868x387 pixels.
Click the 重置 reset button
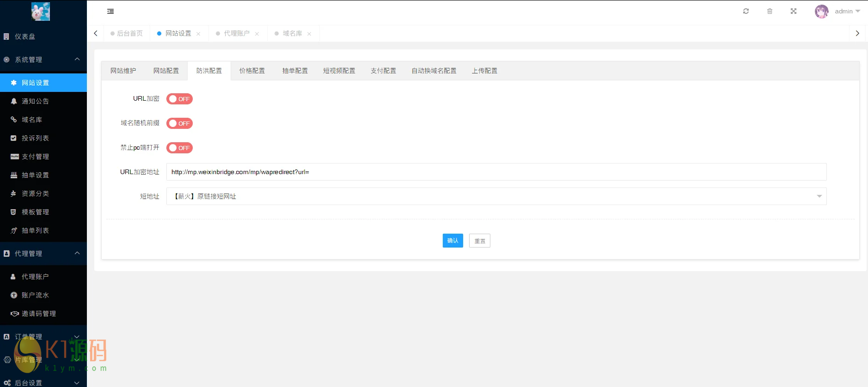[x=480, y=241]
